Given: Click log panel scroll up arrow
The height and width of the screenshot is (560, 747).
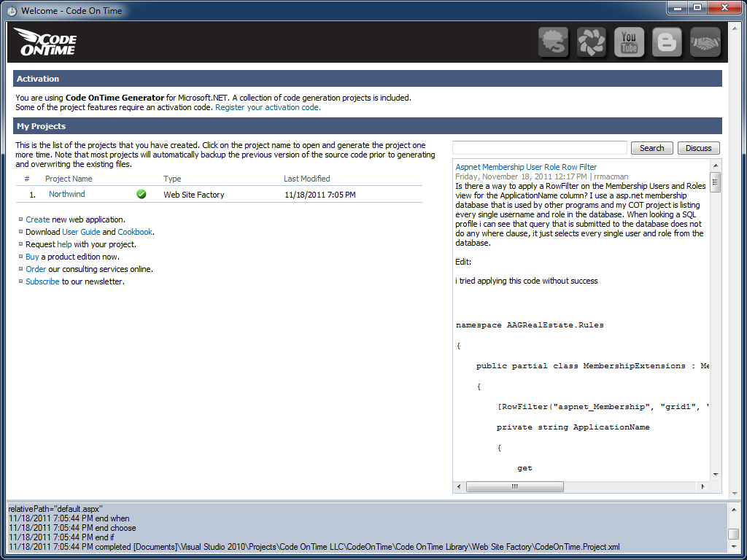Looking at the screenshot, I should [x=734, y=510].
